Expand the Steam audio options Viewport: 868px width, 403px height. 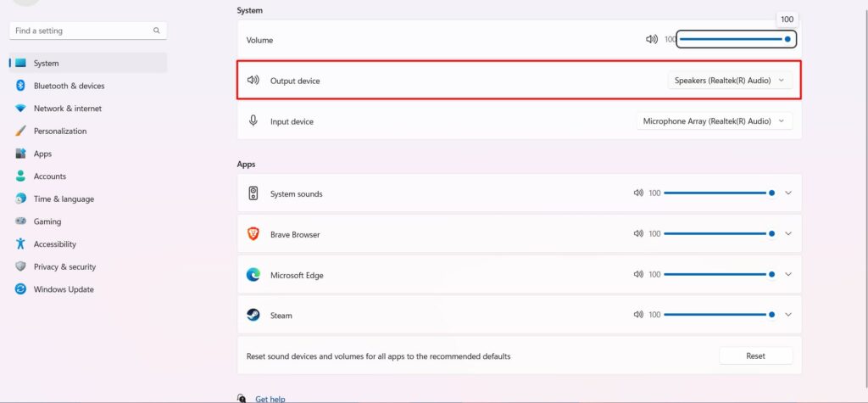pos(788,315)
